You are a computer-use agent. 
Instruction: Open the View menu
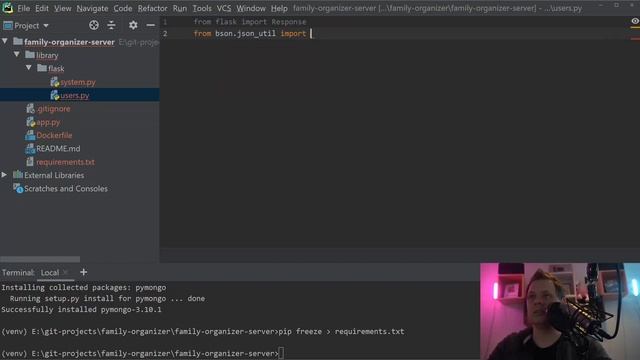pyautogui.click(x=62, y=8)
